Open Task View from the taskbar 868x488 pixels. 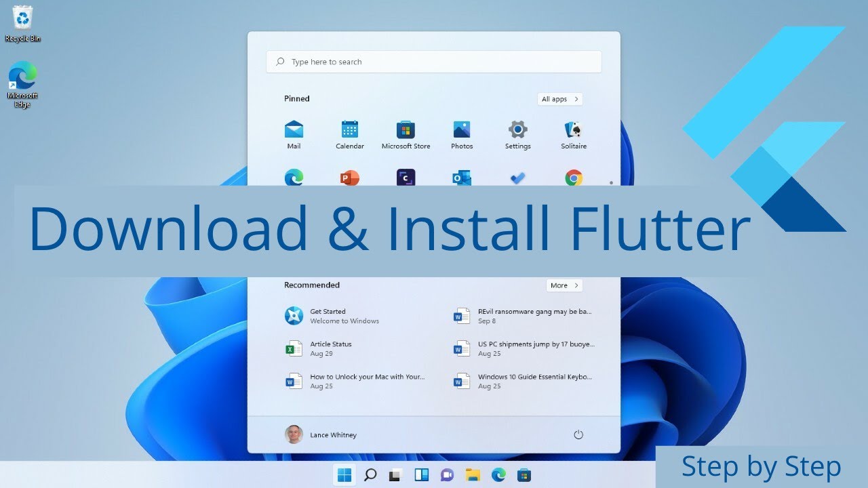pyautogui.click(x=396, y=474)
